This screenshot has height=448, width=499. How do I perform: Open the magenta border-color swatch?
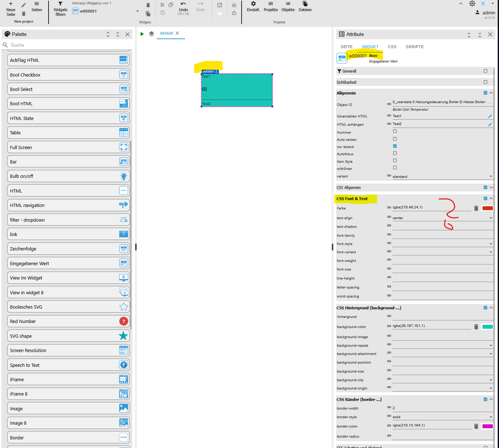pos(487,426)
